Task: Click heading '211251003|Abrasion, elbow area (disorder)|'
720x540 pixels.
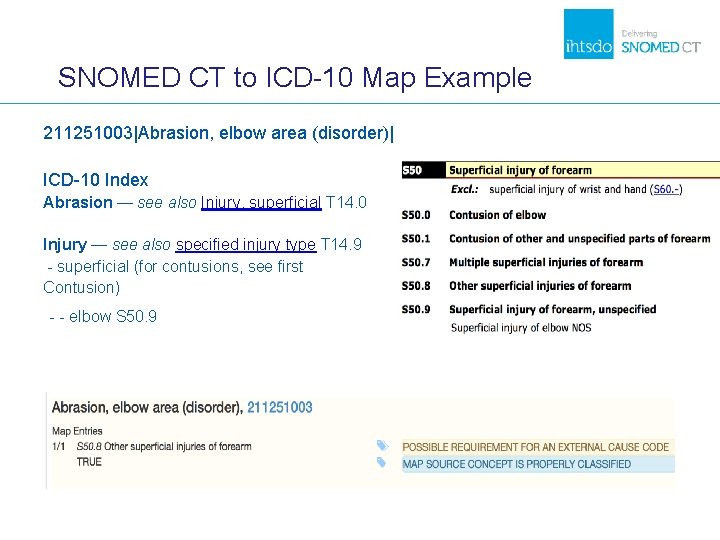Action: pos(218,133)
